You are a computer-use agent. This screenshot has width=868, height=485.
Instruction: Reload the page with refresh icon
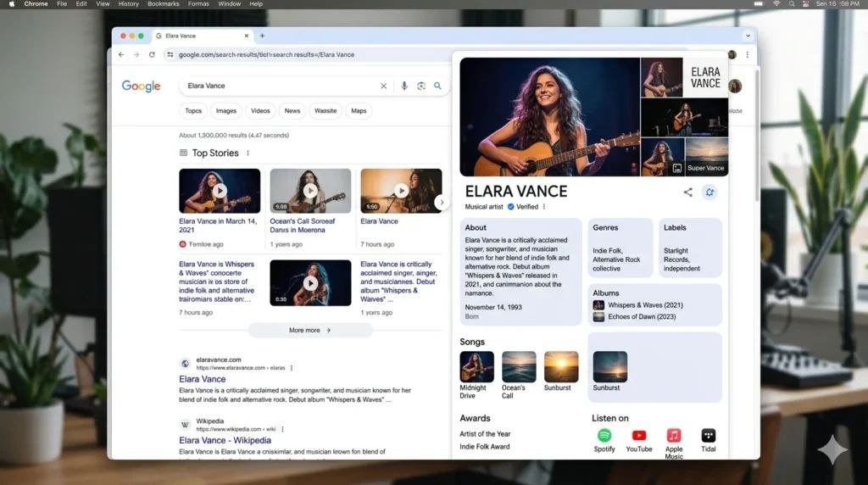pyautogui.click(x=152, y=55)
